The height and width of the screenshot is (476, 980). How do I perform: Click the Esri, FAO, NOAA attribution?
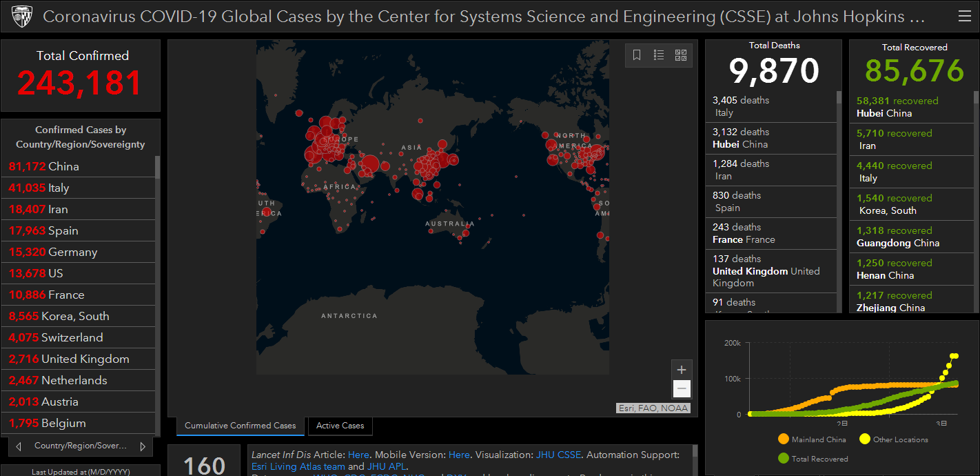(x=653, y=408)
